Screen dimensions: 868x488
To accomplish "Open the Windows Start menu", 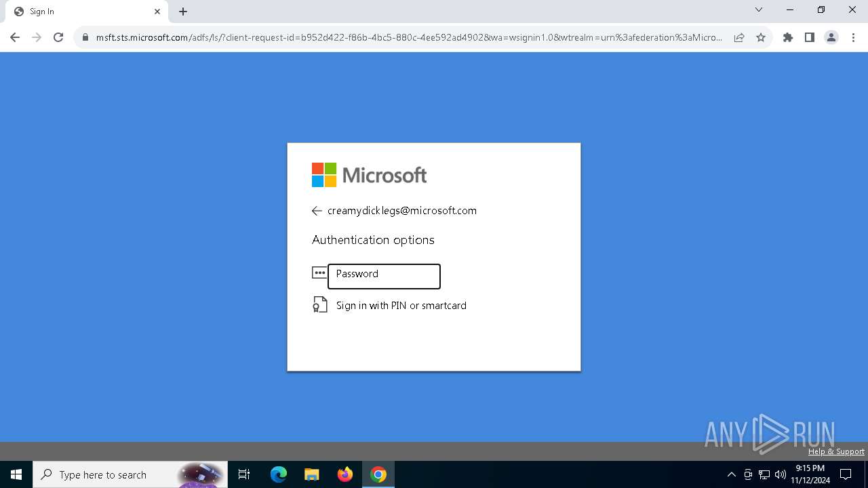I will (16, 474).
